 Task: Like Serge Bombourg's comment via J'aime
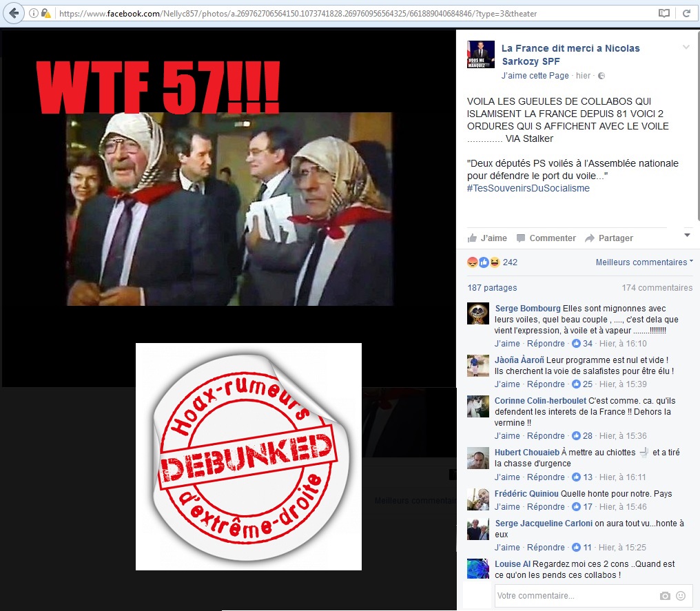tap(507, 344)
